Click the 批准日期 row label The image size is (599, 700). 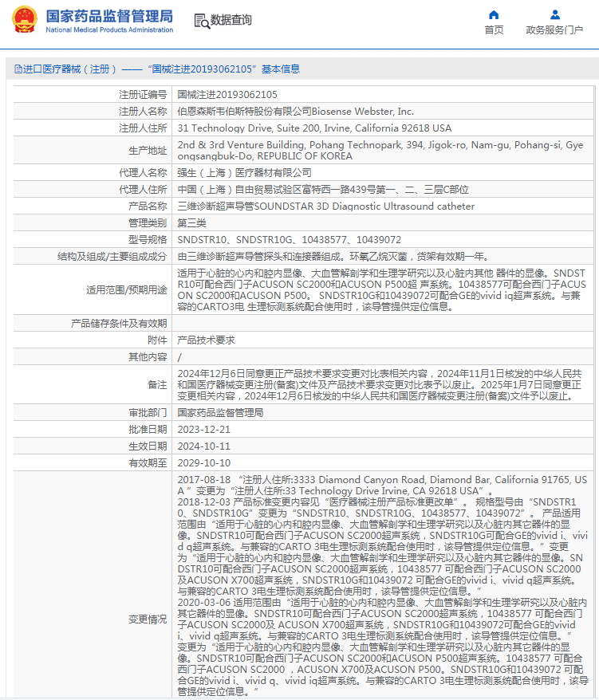click(148, 430)
